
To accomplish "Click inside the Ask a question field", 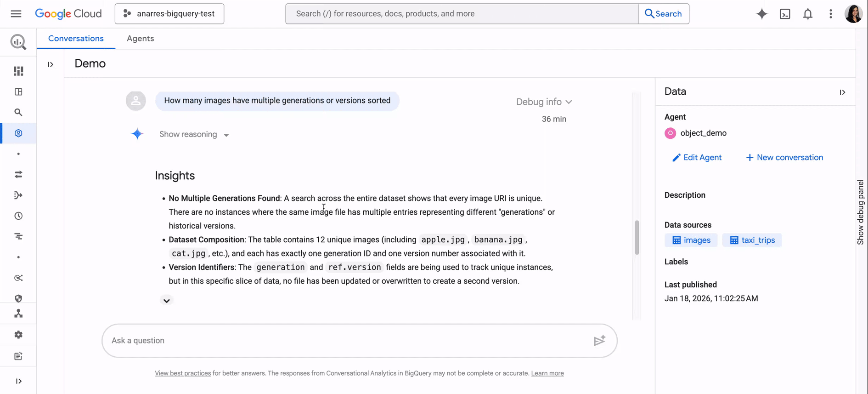I will [x=321, y=340].
